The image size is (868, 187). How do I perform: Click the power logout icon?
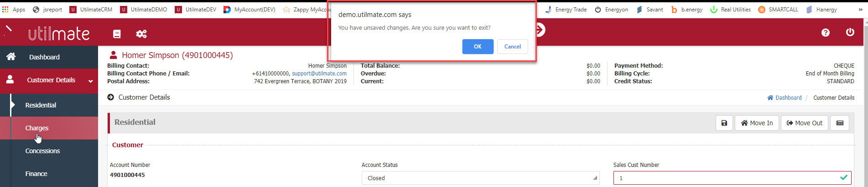[x=850, y=32]
